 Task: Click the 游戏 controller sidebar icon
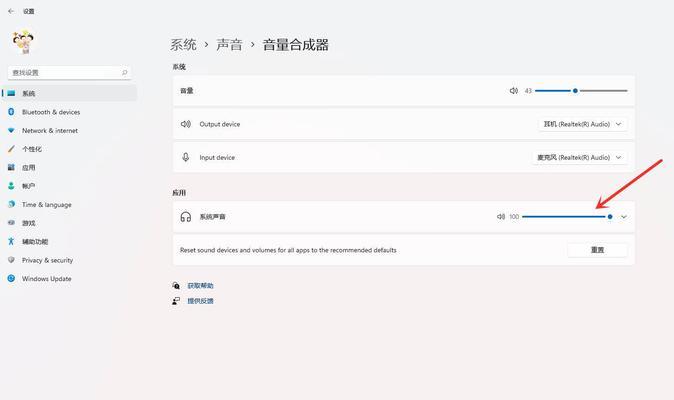tap(11, 223)
